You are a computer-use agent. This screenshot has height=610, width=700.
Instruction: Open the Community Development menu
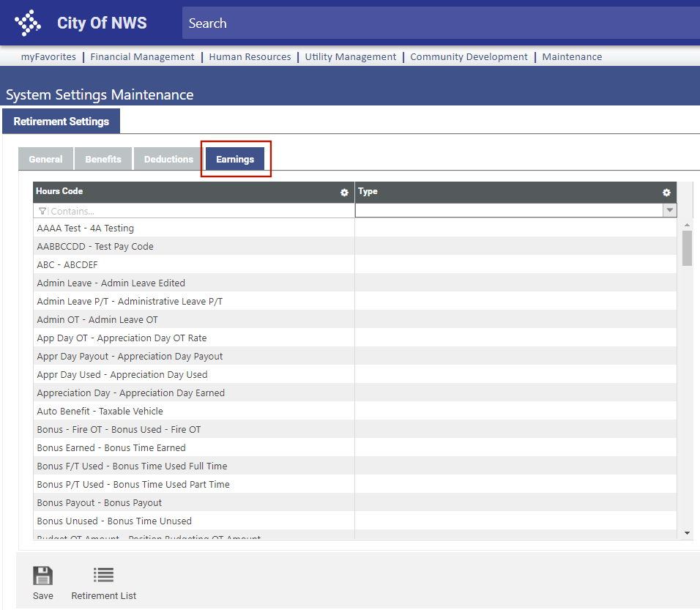[469, 56]
